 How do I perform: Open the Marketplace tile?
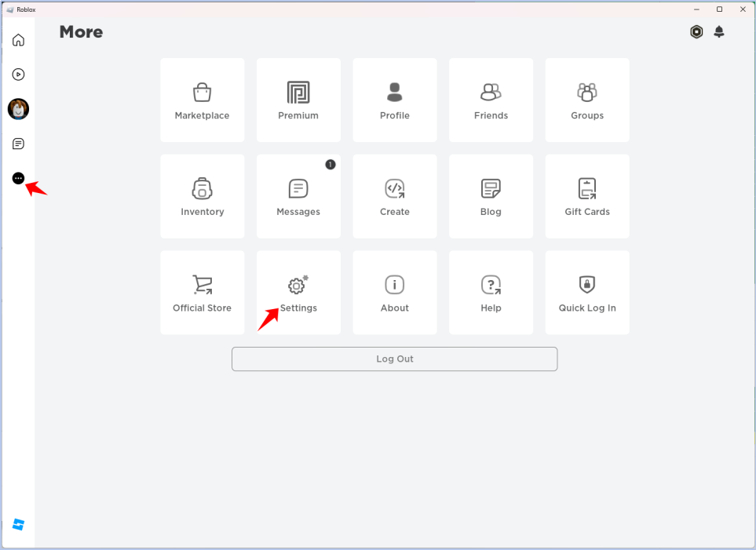point(202,100)
